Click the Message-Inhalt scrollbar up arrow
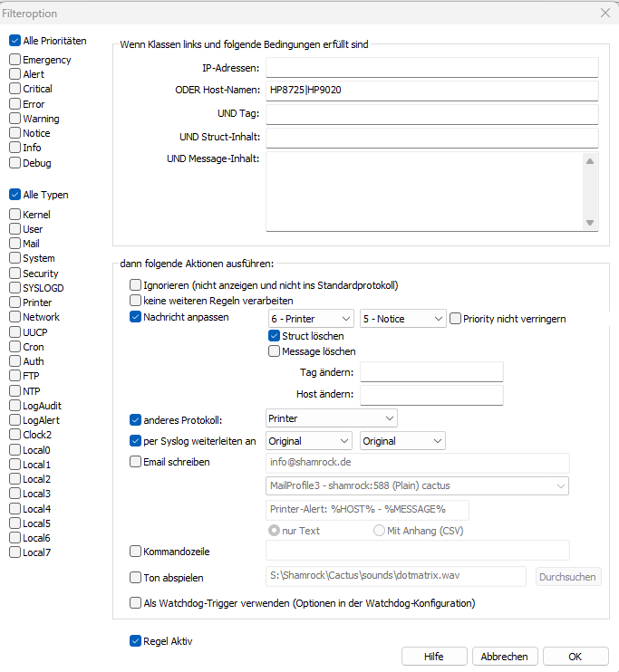The width and height of the screenshot is (619, 672). coord(590,161)
